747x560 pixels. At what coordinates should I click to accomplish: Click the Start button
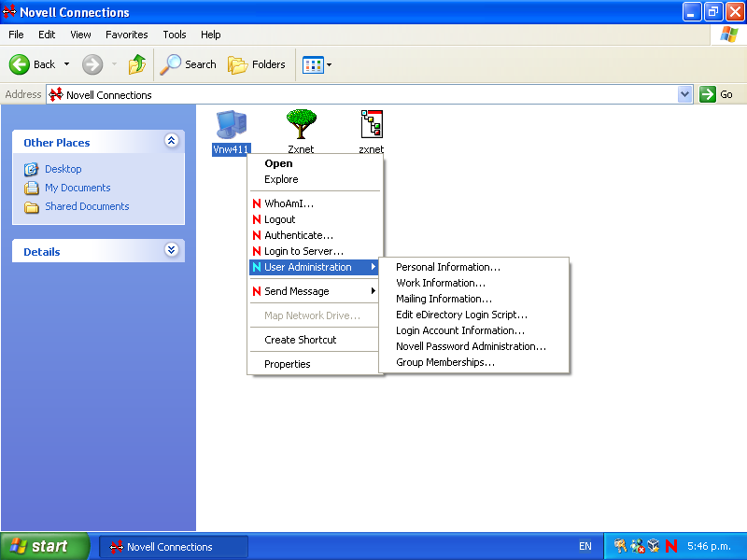(45, 546)
